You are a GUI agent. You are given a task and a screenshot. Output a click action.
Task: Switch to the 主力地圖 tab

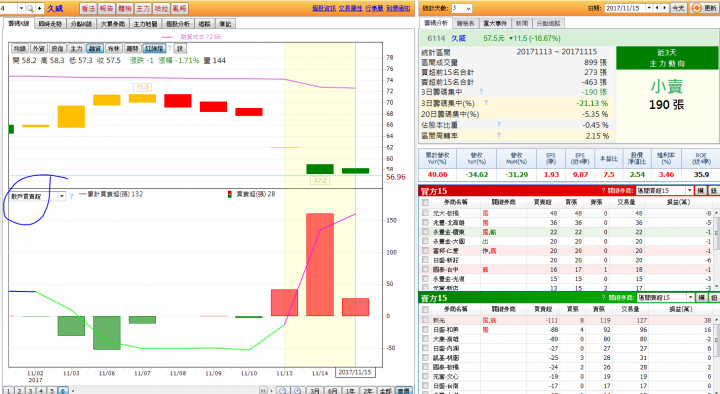point(145,24)
